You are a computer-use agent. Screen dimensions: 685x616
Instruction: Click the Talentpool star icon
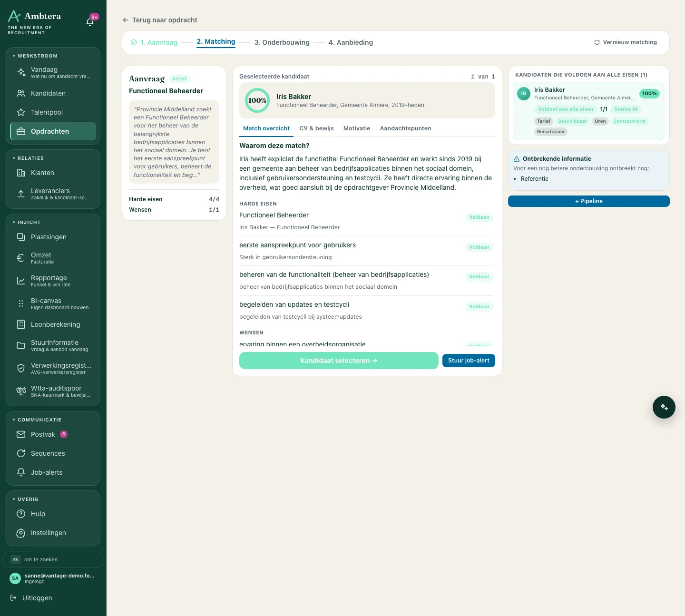pos(21,112)
